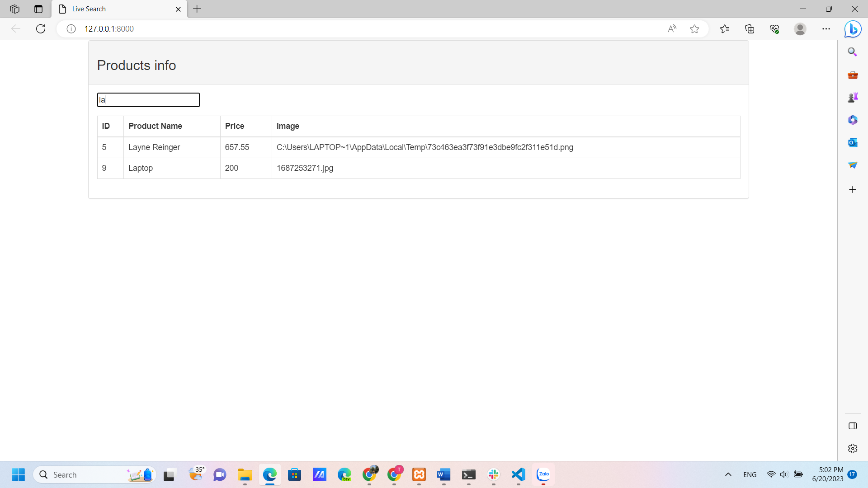868x488 pixels.
Task: Open sidebar Outlook icon
Action: tap(853, 142)
